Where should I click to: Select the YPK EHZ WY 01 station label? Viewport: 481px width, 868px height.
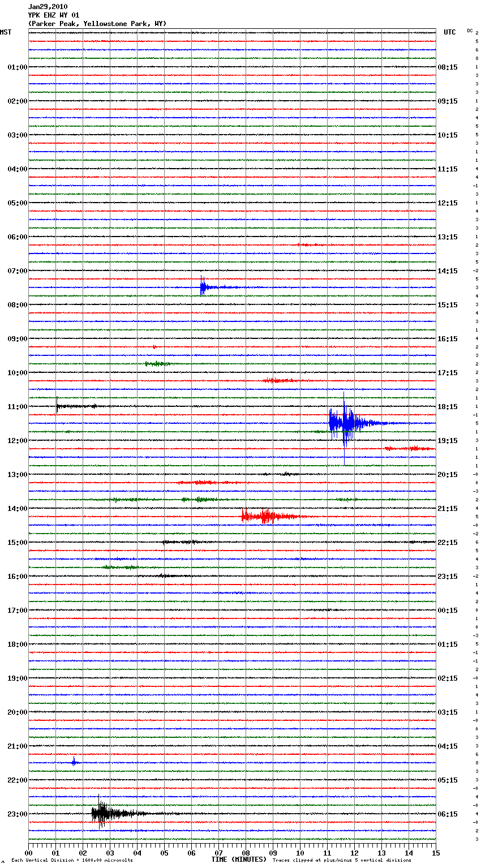(54, 15)
